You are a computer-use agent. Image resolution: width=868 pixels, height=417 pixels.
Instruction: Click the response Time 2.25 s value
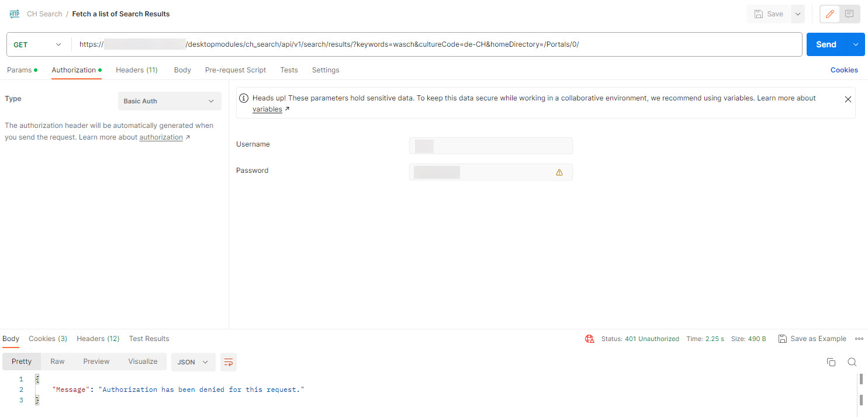pyautogui.click(x=714, y=339)
